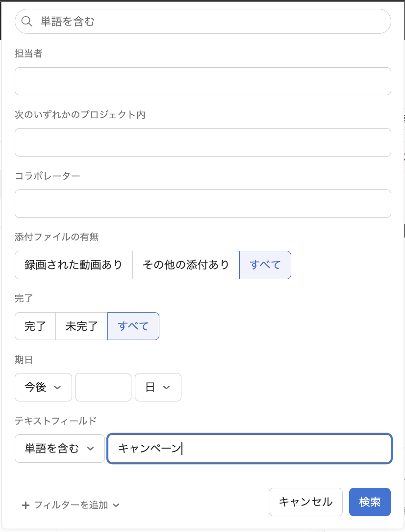Choose 未完了 completion status
The width and height of the screenshot is (405, 532).
pos(81,326)
